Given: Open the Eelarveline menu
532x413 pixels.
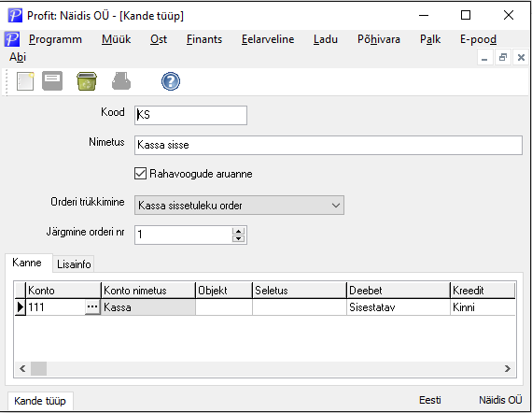Looking at the screenshot, I should click(268, 39).
